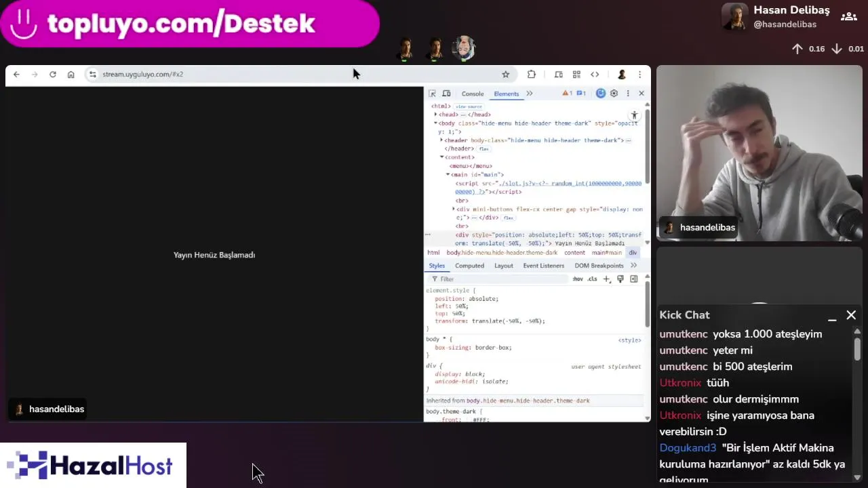Click the code brackets extension icon
Image resolution: width=868 pixels, height=488 pixels.
click(595, 75)
